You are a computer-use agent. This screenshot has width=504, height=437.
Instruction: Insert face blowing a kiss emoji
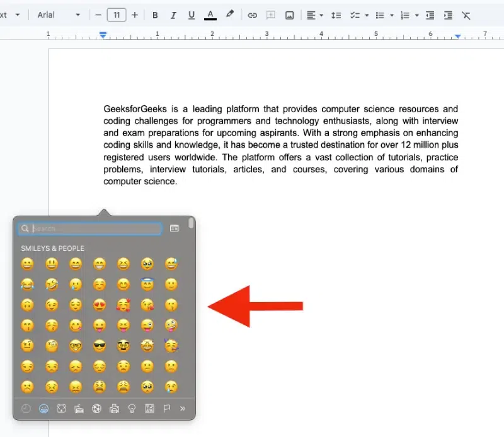[147, 305]
